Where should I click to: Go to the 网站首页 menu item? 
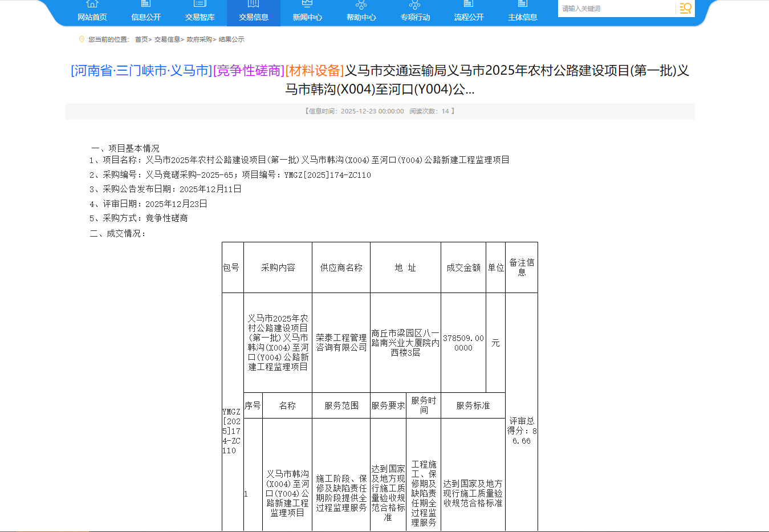(92, 17)
